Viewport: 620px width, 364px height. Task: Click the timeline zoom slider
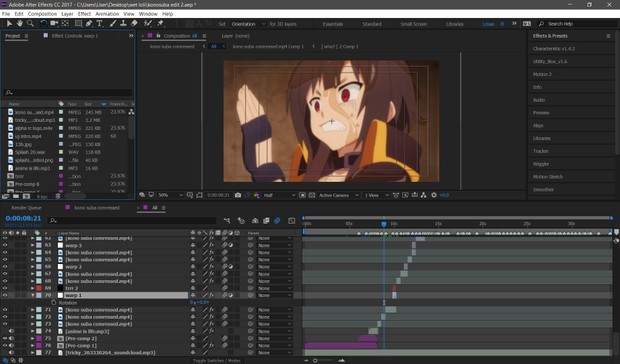315,360
